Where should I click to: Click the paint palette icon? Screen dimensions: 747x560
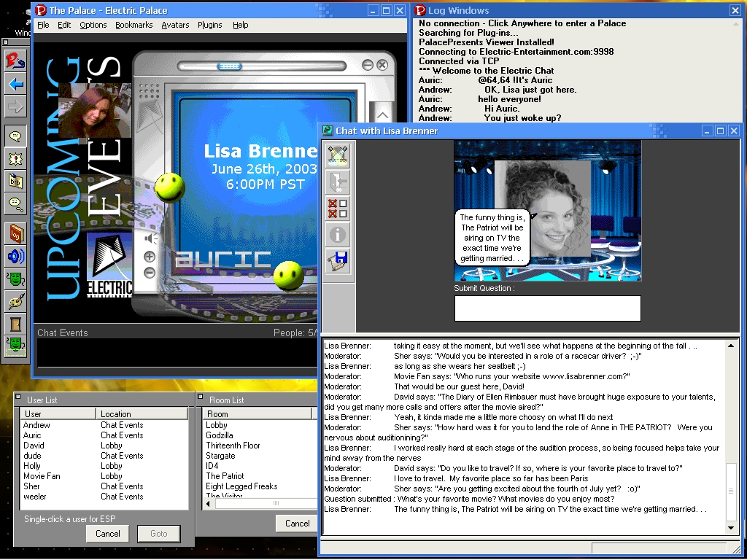[15, 300]
